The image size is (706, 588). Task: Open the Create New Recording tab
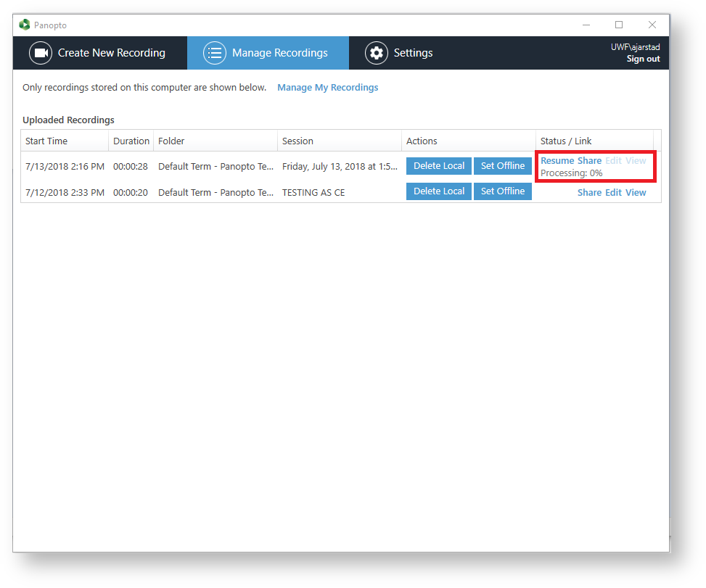pos(100,53)
